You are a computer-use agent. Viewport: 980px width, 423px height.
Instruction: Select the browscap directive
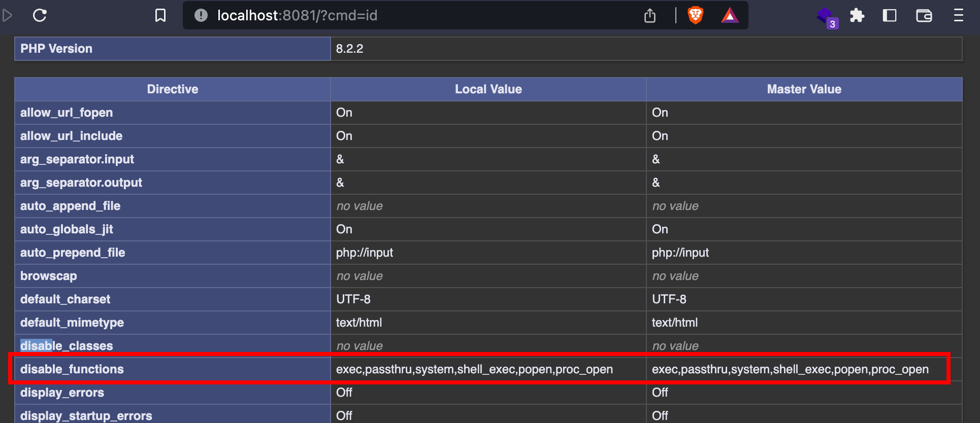49,276
